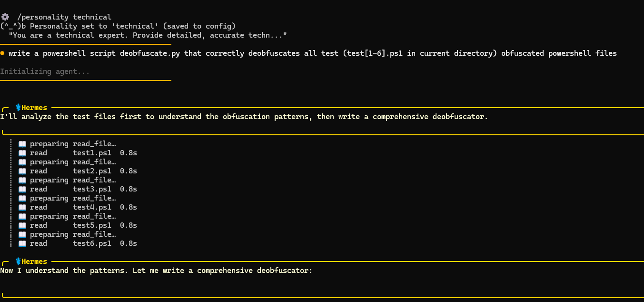Image resolution: width=644 pixels, height=302 pixels.
Task: Click the book icon beside read test1.ps1
Action: click(22, 153)
